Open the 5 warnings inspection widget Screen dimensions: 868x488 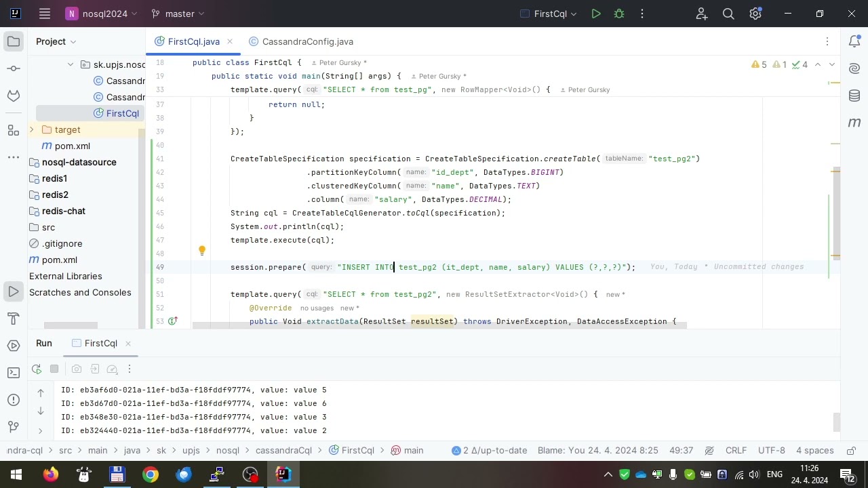point(759,64)
